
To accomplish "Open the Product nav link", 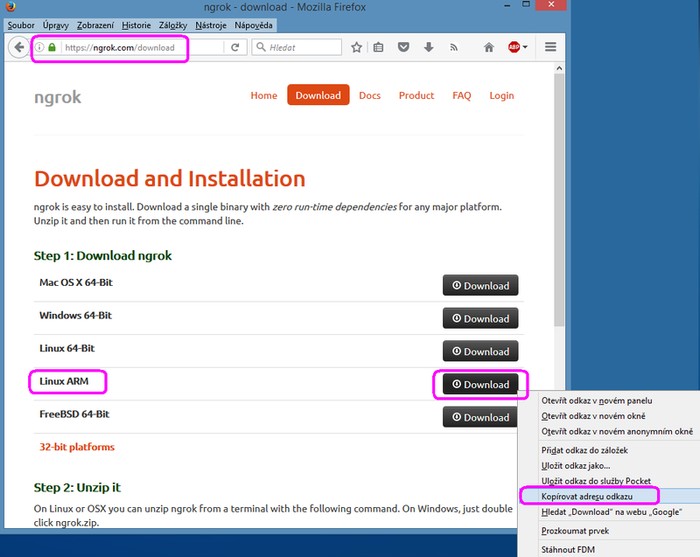I will point(416,96).
